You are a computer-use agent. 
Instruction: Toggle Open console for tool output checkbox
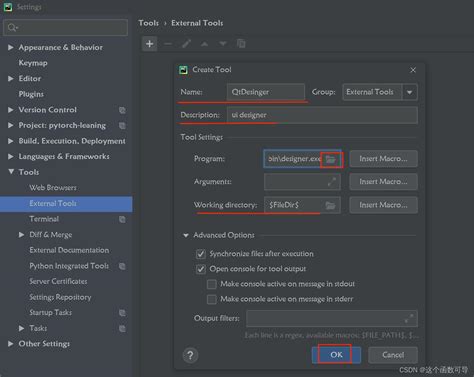point(201,269)
